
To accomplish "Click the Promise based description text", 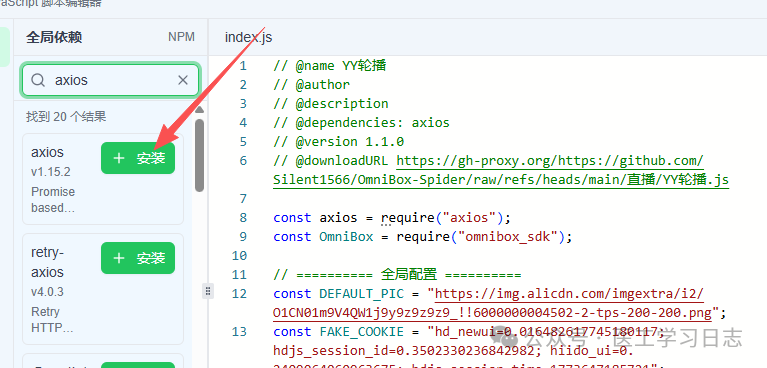I will (53, 200).
